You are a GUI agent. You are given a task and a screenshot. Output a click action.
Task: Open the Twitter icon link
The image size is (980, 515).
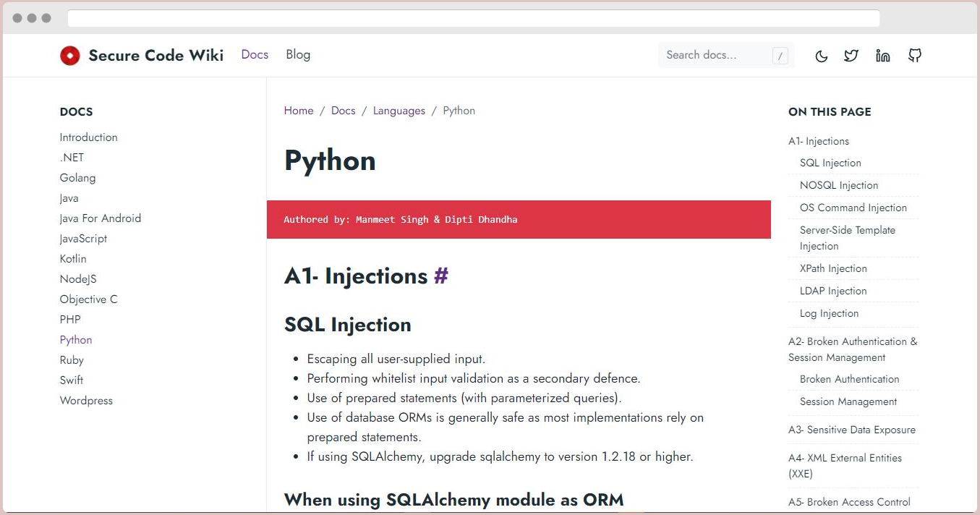point(851,56)
